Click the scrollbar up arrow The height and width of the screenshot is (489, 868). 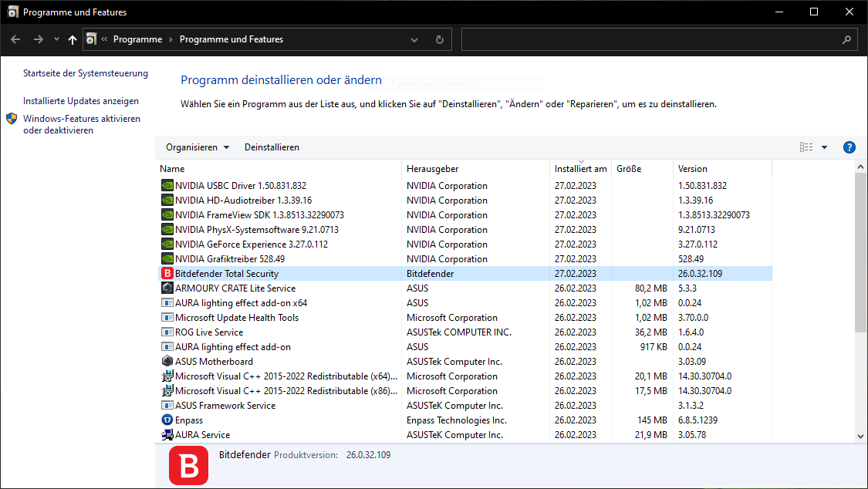[x=860, y=167]
